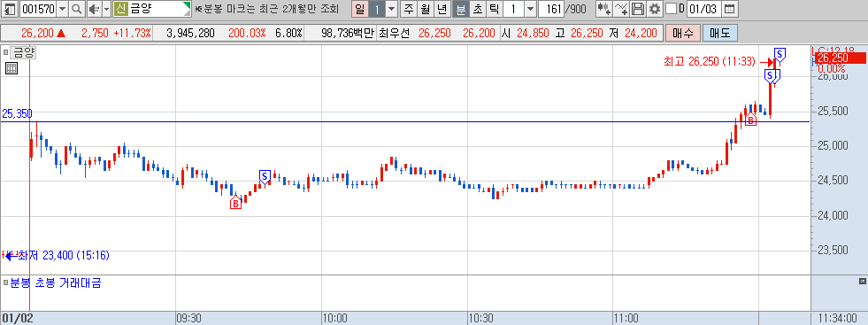Open chart settings gear icon
This screenshot has height=325, width=868.
[655, 9]
